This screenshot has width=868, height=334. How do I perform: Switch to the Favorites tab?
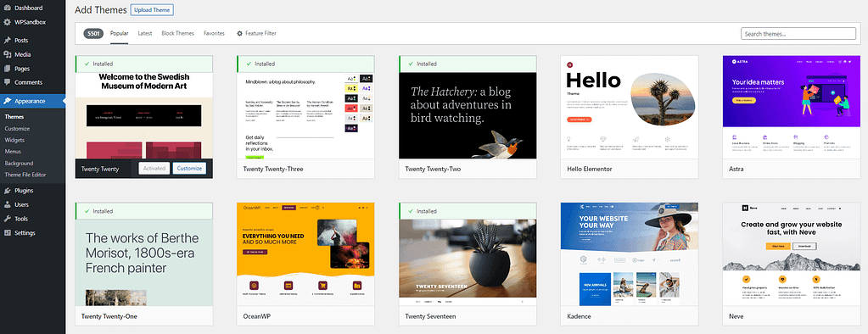tap(214, 34)
